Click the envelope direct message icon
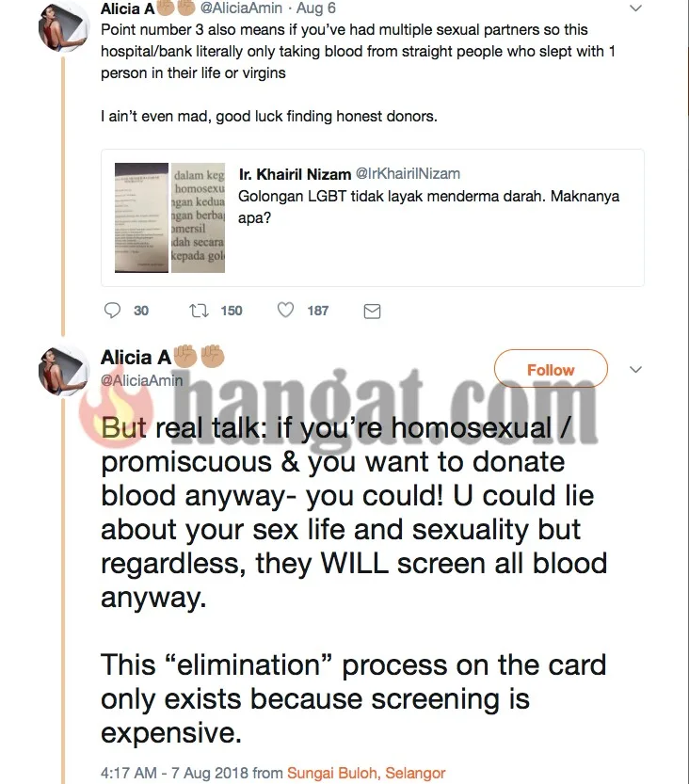Screen dimensions: 689x784 372,311
